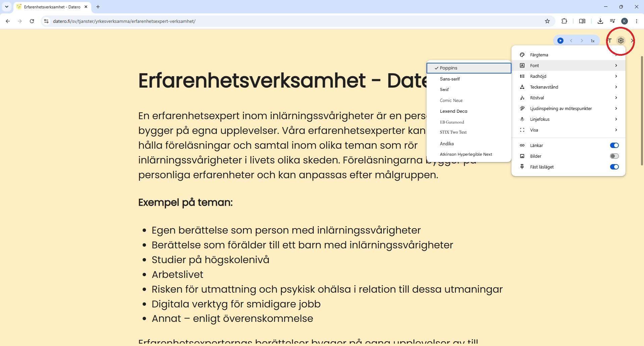Image resolution: width=644 pixels, height=346 pixels.
Task: Enable the Bilder toggle
Action: pos(614,156)
